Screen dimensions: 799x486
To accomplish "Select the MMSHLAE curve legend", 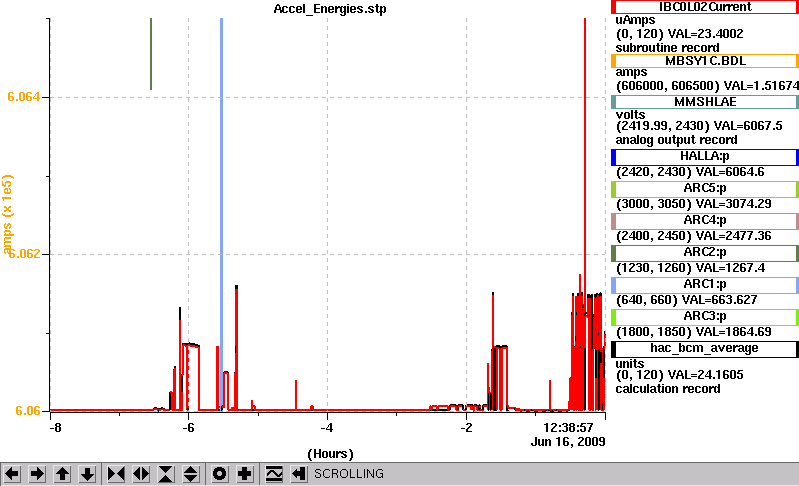I will coord(705,102).
